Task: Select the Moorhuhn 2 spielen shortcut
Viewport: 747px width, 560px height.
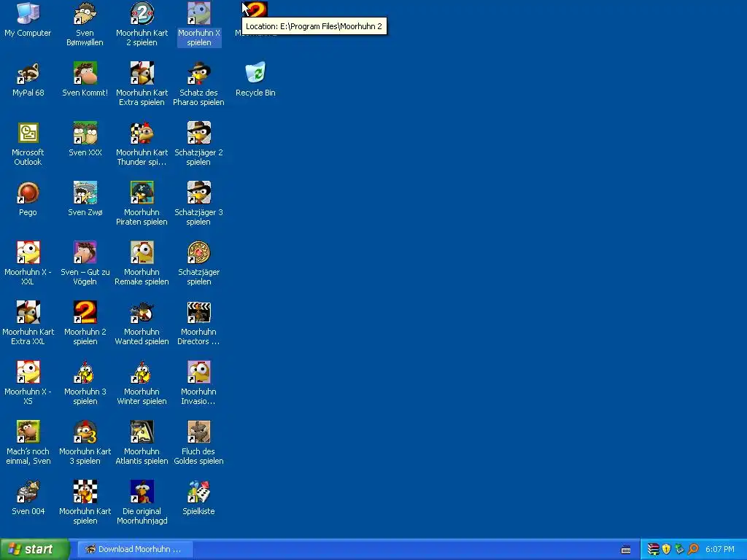Action: [x=85, y=312]
